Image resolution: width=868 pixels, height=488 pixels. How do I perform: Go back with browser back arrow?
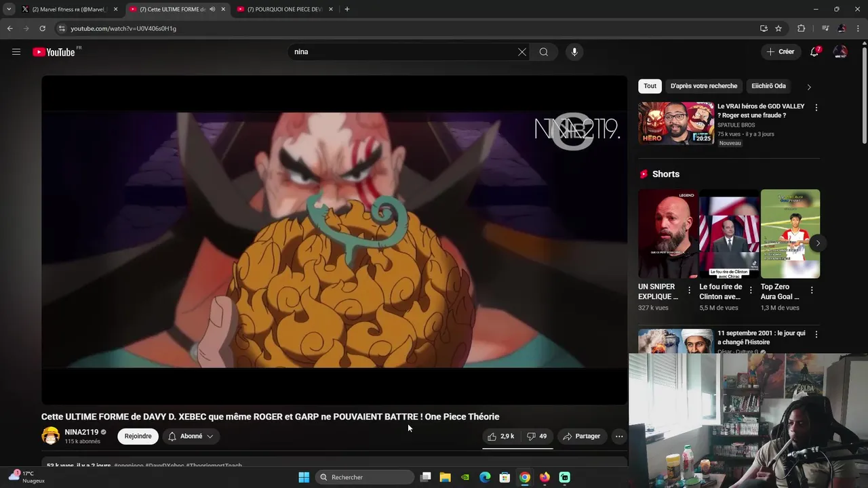click(9, 28)
